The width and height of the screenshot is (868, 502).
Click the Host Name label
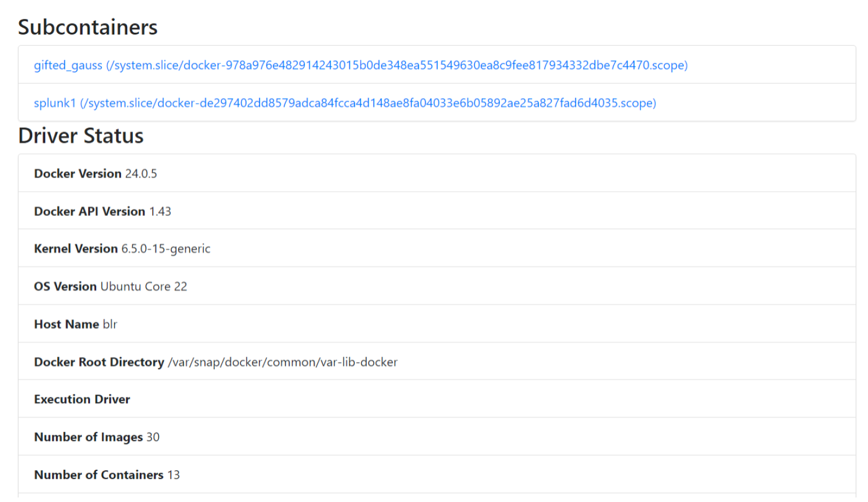pyautogui.click(x=67, y=324)
